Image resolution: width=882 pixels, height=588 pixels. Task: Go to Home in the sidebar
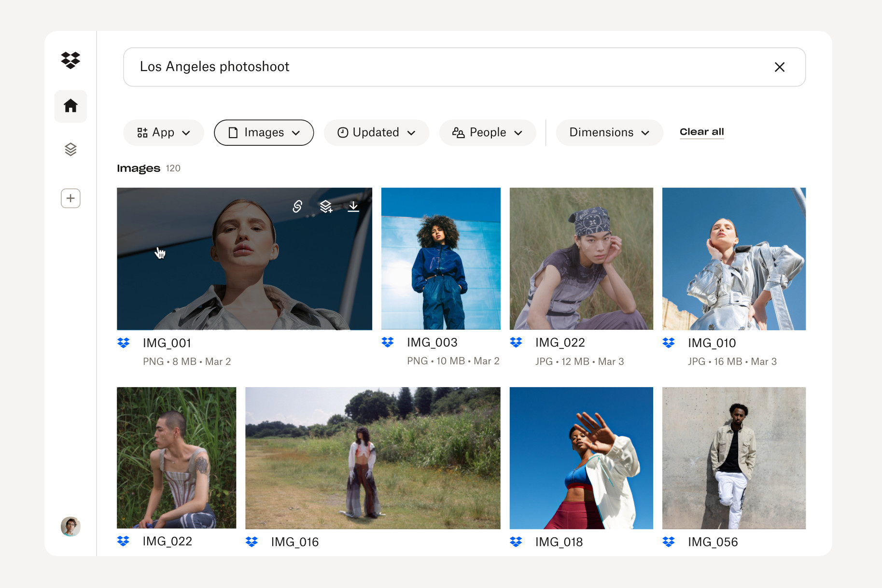tap(70, 106)
